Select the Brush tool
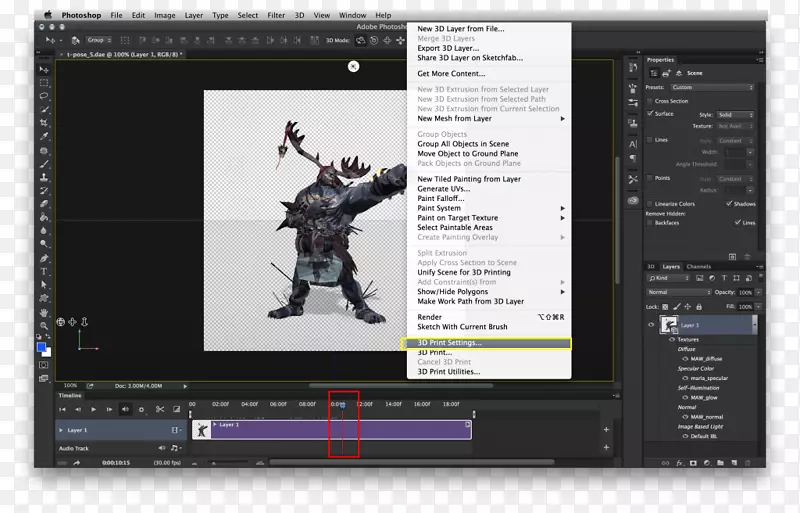 click(x=44, y=164)
